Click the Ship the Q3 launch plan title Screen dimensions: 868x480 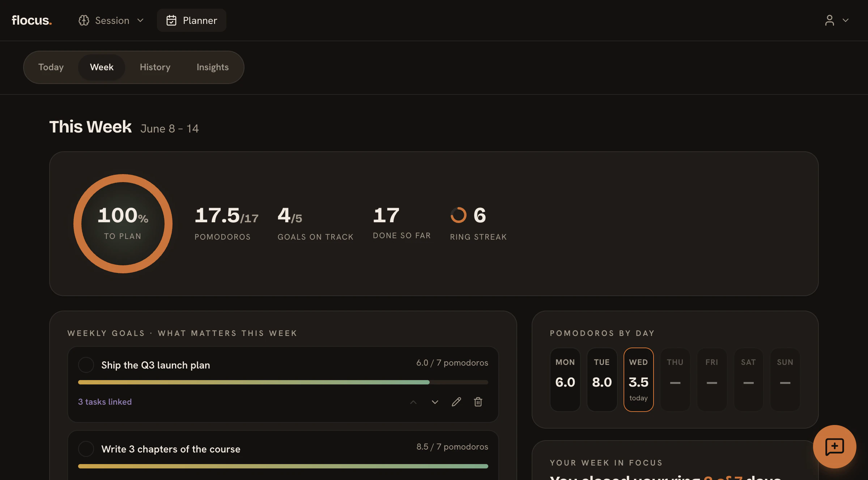point(156,365)
